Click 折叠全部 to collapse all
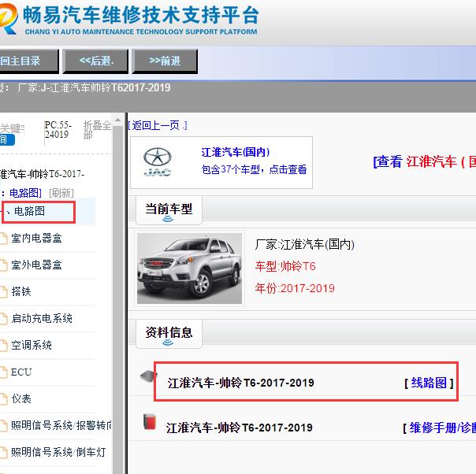Image resolution: width=476 pixels, height=474 pixels. (97, 130)
